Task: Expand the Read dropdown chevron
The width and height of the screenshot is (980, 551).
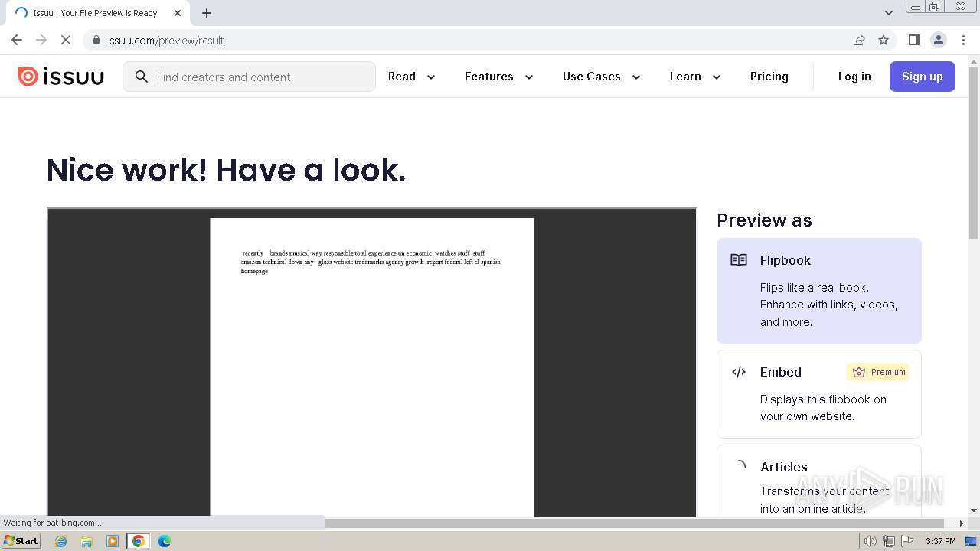Action: 431,77
